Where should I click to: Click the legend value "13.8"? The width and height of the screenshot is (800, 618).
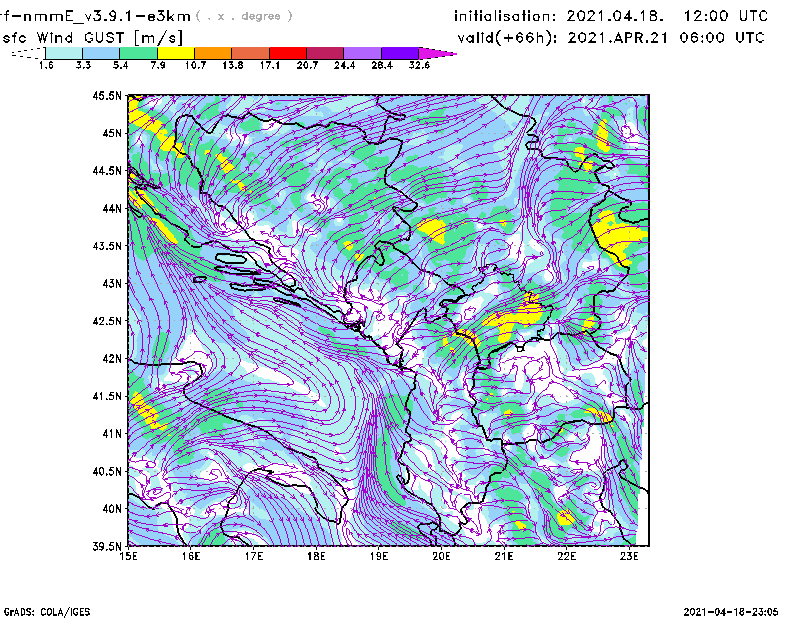(x=233, y=65)
